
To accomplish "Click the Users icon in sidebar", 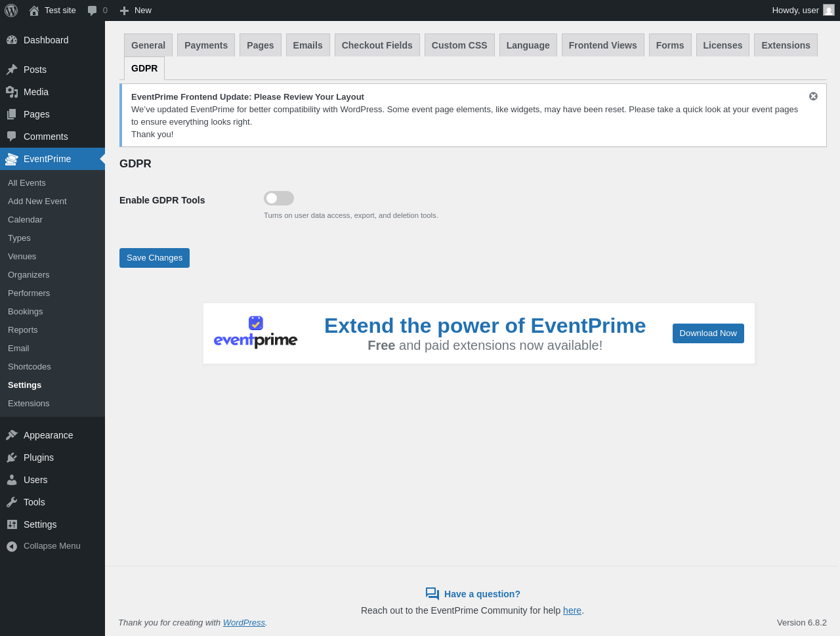I will pos(12,480).
